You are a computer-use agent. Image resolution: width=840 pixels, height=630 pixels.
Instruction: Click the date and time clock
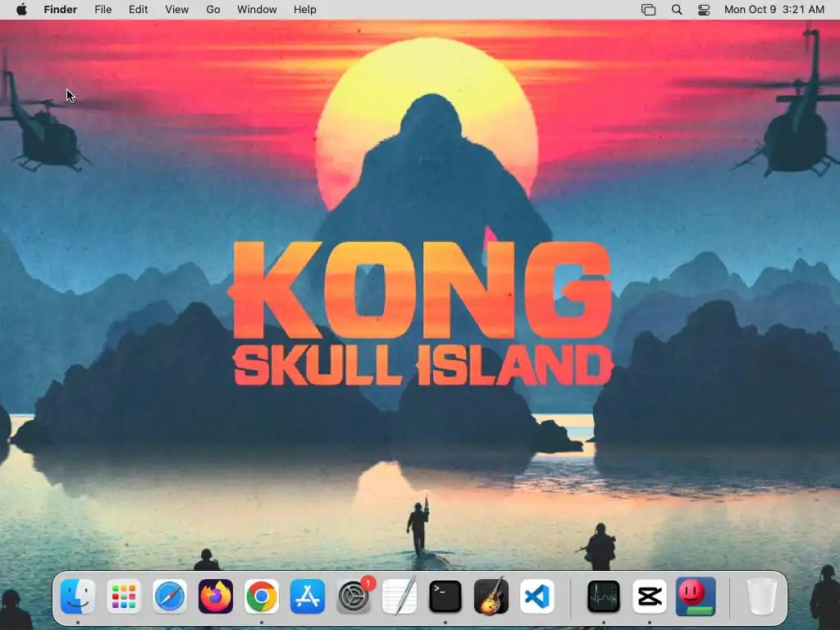pyautogui.click(x=774, y=10)
